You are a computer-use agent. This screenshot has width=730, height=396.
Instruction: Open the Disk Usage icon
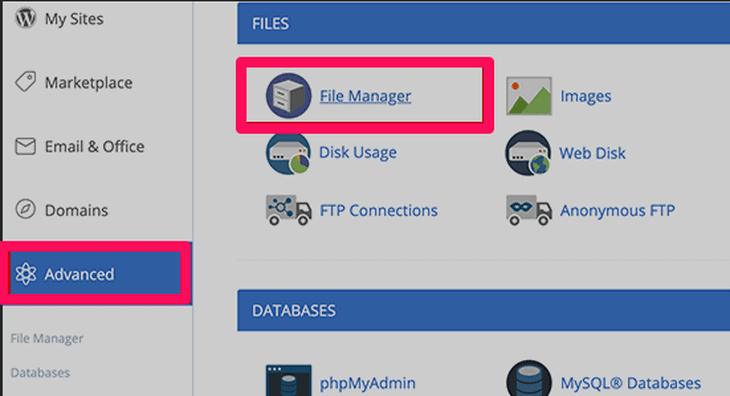point(288,153)
